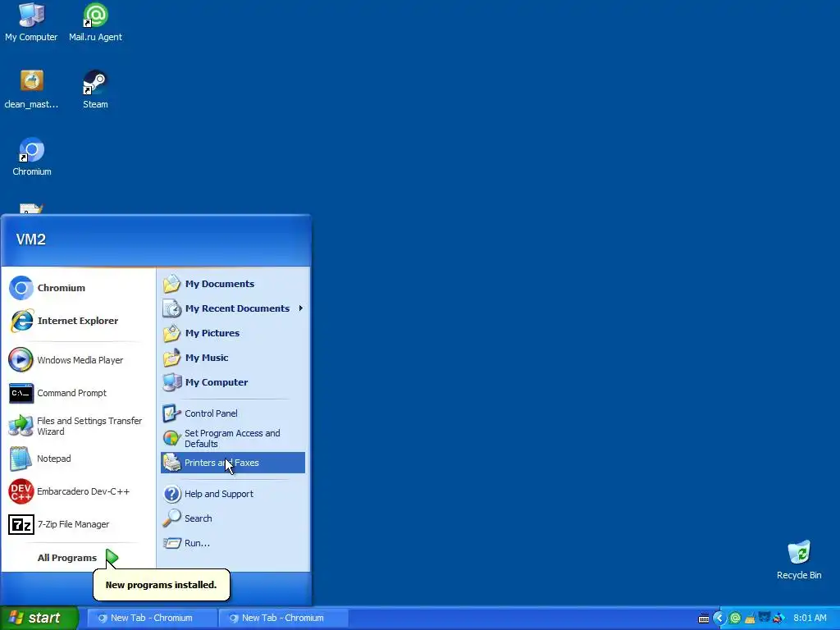Click the colorful shield tray icon

pyautogui.click(x=778, y=619)
